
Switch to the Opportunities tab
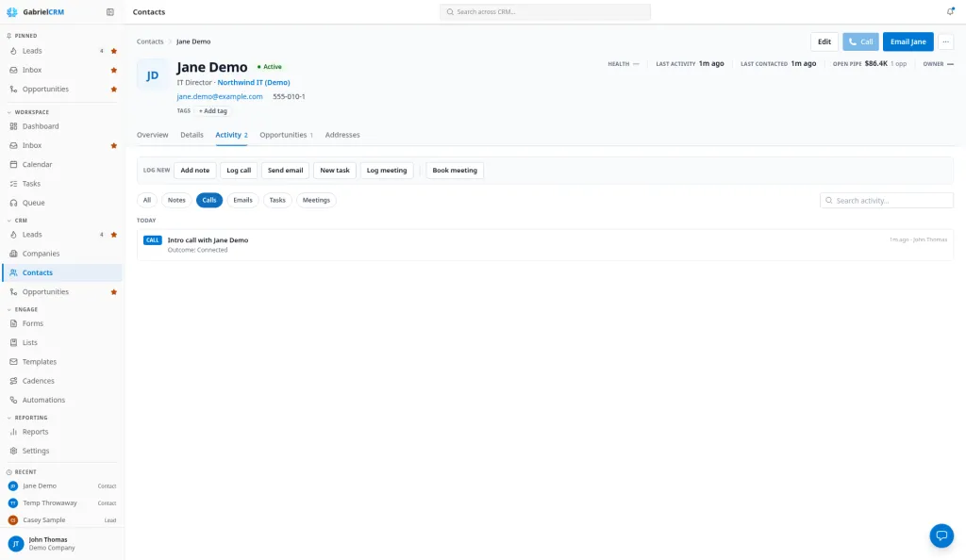[x=287, y=135]
